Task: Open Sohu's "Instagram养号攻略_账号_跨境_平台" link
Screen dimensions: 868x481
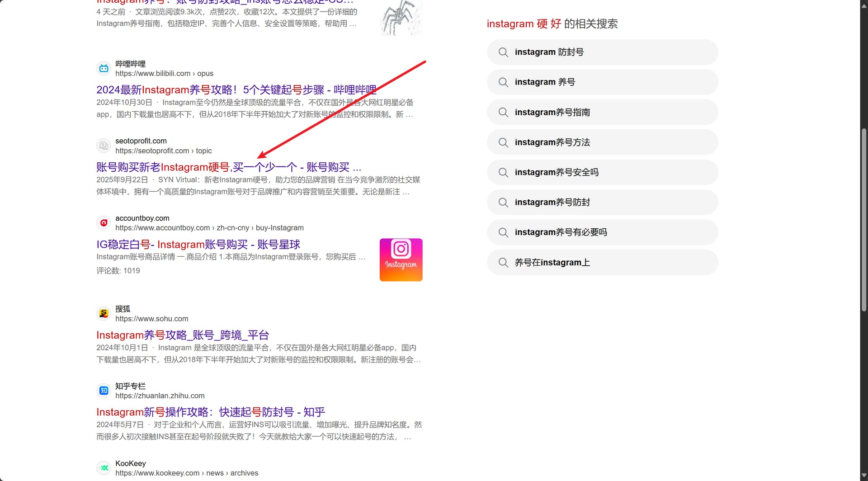Action: [x=182, y=335]
